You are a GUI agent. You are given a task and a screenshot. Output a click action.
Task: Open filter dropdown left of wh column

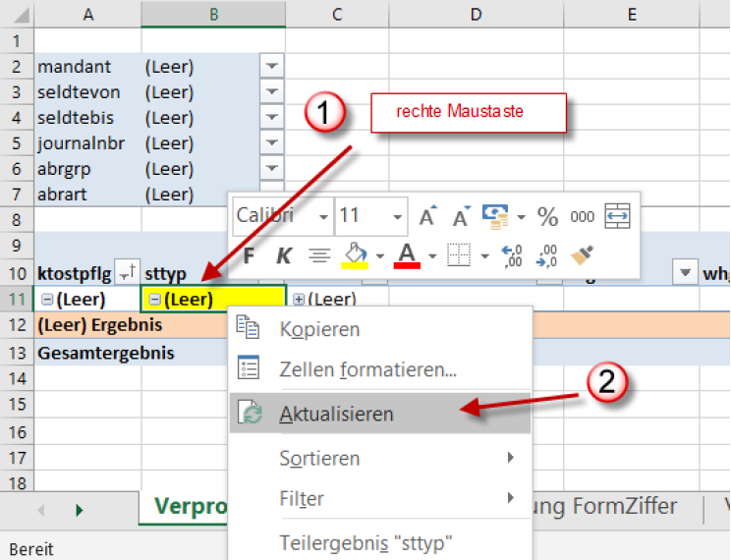pos(685,272)
